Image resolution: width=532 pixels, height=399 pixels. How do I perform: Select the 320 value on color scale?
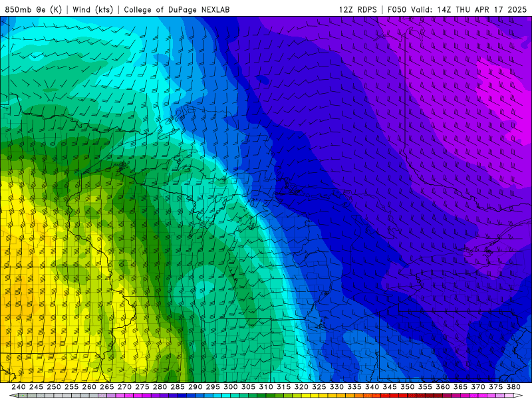(x=301, y=387)
